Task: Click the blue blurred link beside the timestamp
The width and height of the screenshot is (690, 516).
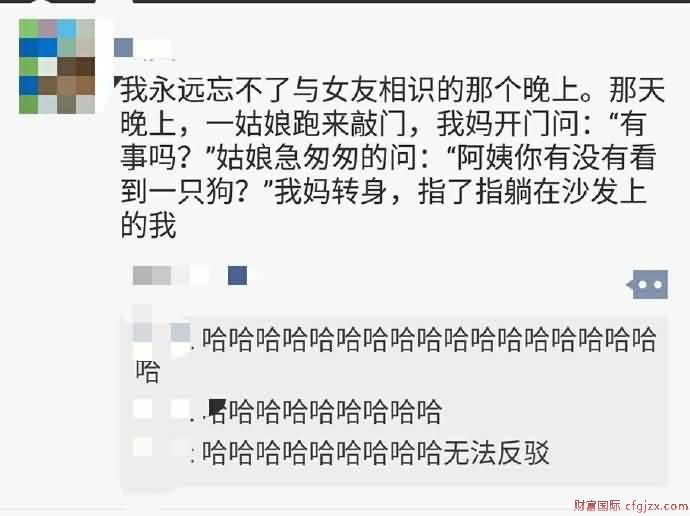Action: 238,275
